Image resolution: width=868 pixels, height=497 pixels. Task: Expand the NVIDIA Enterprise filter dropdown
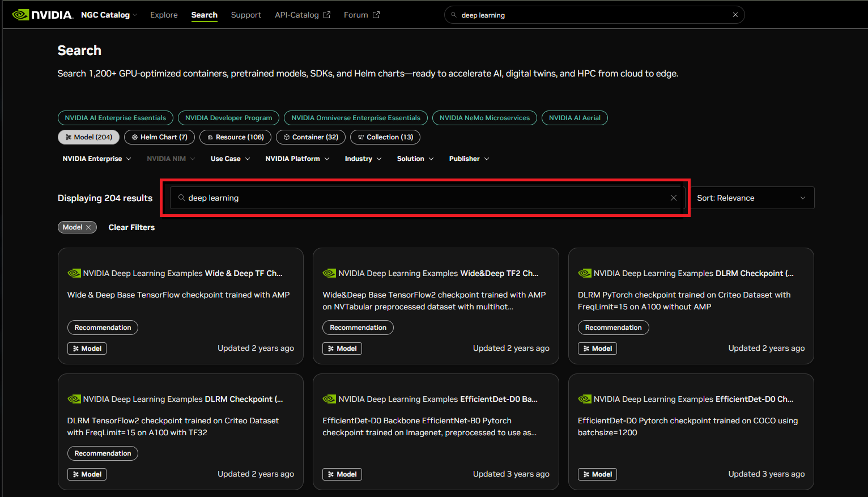click(97, 159)
